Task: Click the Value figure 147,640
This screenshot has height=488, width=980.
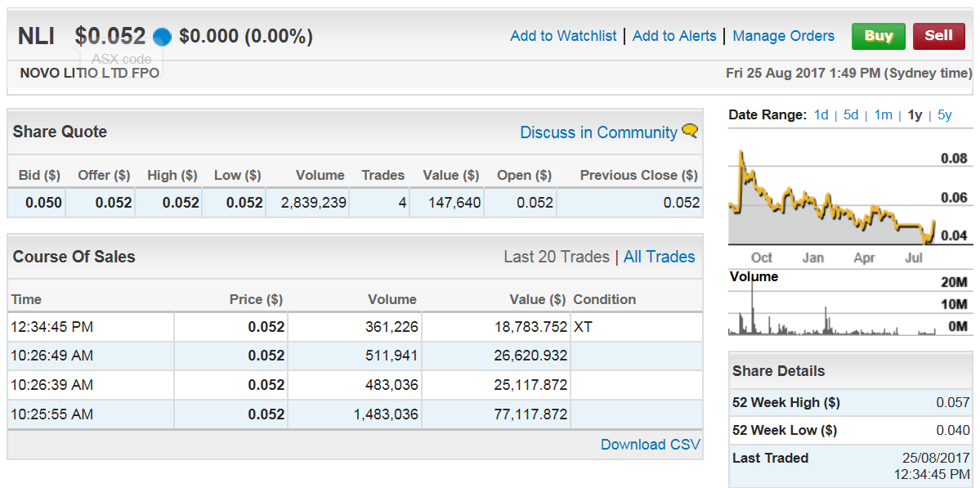Action: [x=454, y=203]
